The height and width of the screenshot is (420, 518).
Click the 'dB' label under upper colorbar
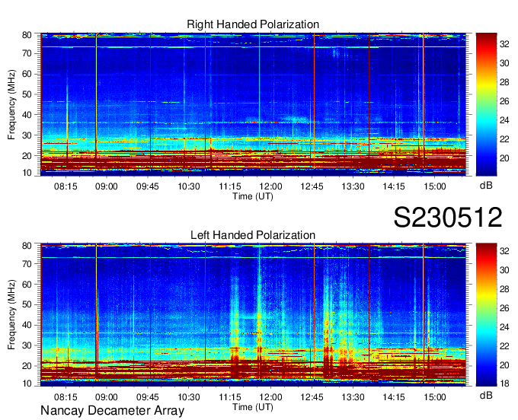pyautogui.click(x=486, y=186)
